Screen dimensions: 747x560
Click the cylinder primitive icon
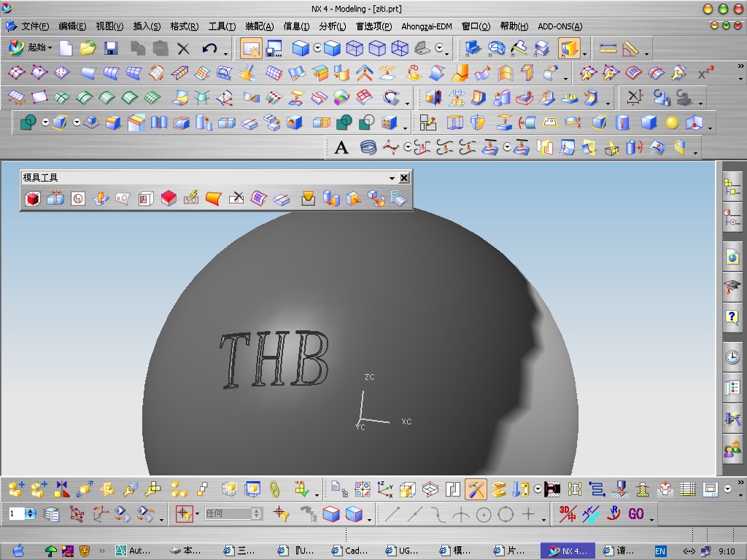point(622,122)
